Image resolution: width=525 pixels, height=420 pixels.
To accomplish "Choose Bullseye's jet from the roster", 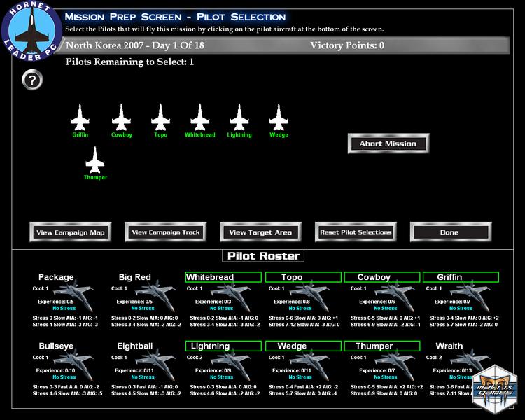I will 74,362.
